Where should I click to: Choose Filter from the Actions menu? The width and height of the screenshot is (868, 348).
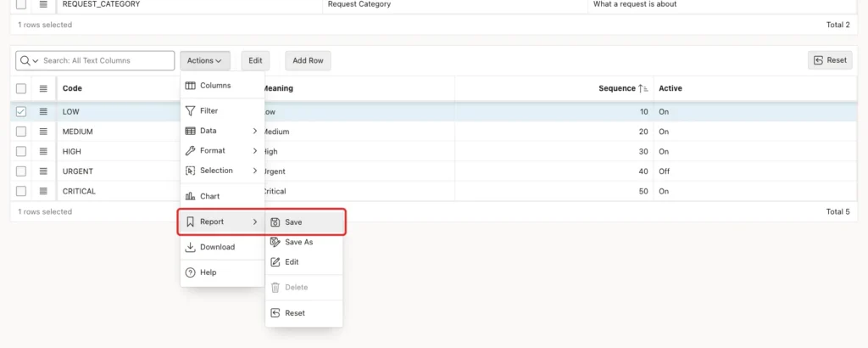223,111
